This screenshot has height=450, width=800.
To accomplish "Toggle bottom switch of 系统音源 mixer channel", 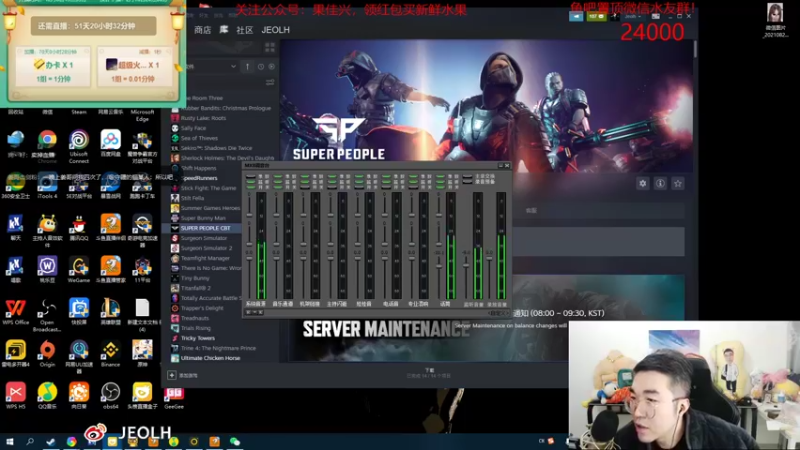I will [x=251, y=185].
